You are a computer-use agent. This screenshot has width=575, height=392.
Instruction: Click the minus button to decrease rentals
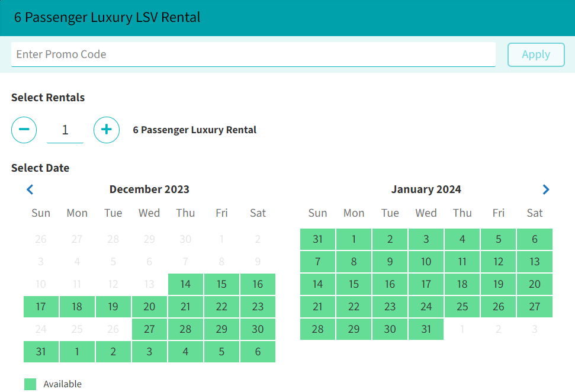coord(24,130)
